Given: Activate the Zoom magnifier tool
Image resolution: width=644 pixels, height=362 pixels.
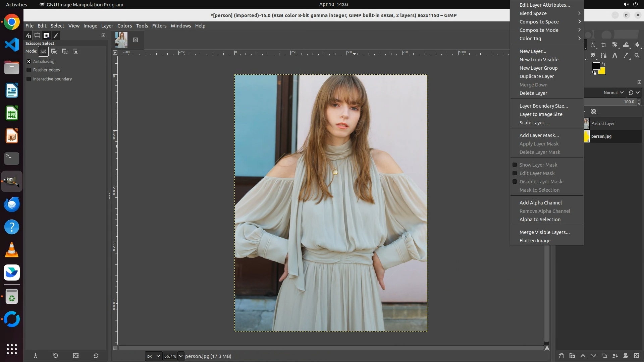Looking at the screenshot, I should pyautogui.click(x=637, y=56).
